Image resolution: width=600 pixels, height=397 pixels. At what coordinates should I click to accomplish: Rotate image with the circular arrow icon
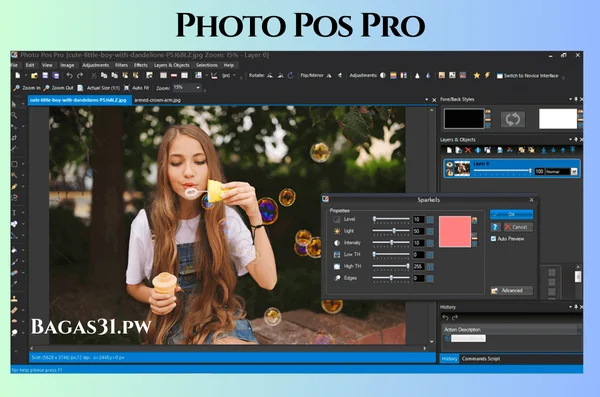(290, 75)
